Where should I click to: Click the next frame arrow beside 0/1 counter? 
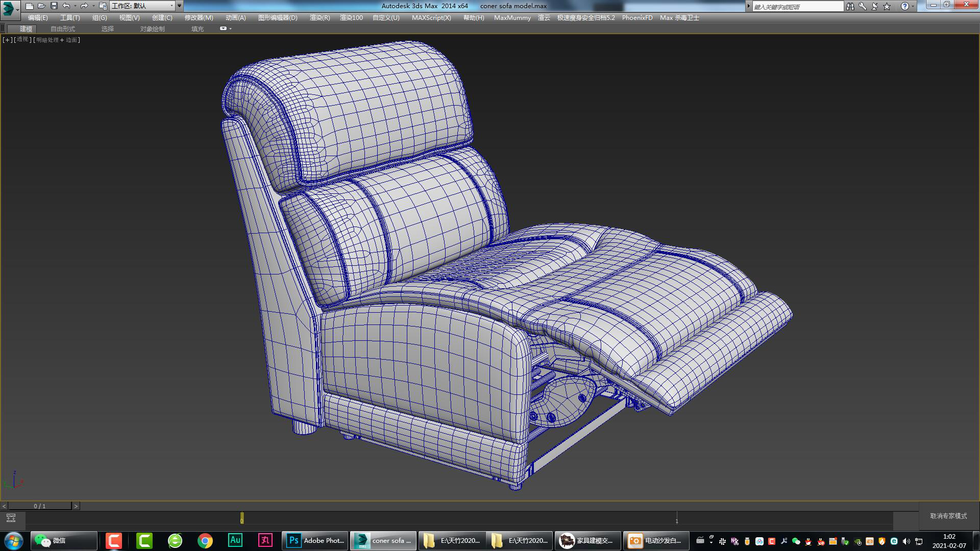(x=77, y=506)
